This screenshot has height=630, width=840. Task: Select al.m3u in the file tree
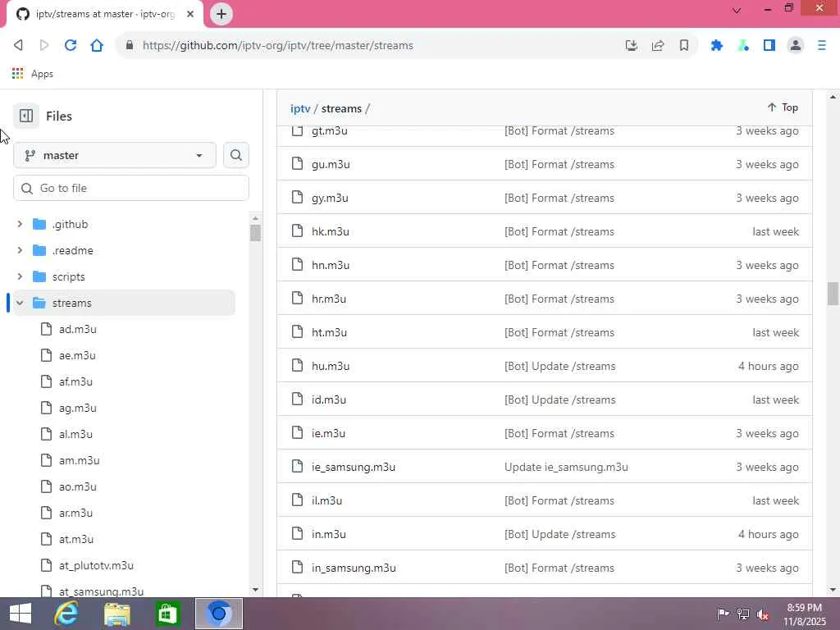pos(75,434)
